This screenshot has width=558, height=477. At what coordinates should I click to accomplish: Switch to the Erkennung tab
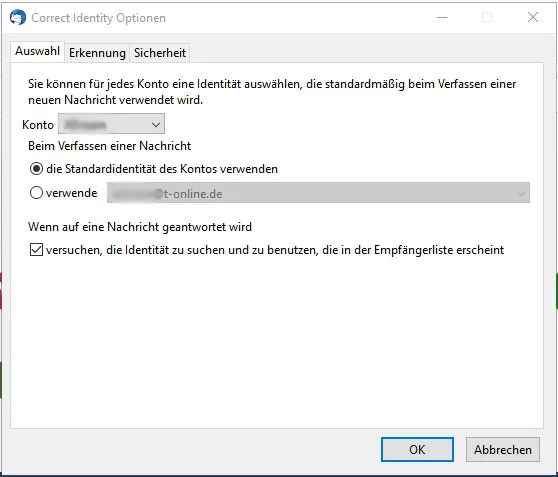[97, 53]
